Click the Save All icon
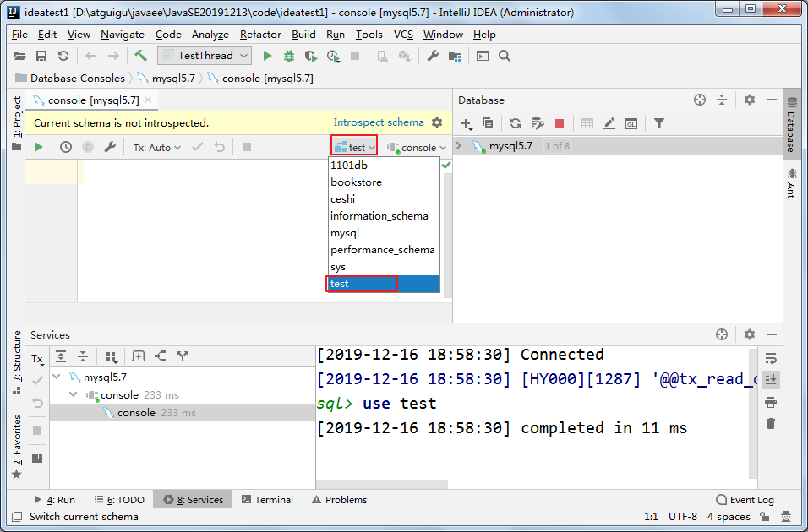 (x=41, y=56)
